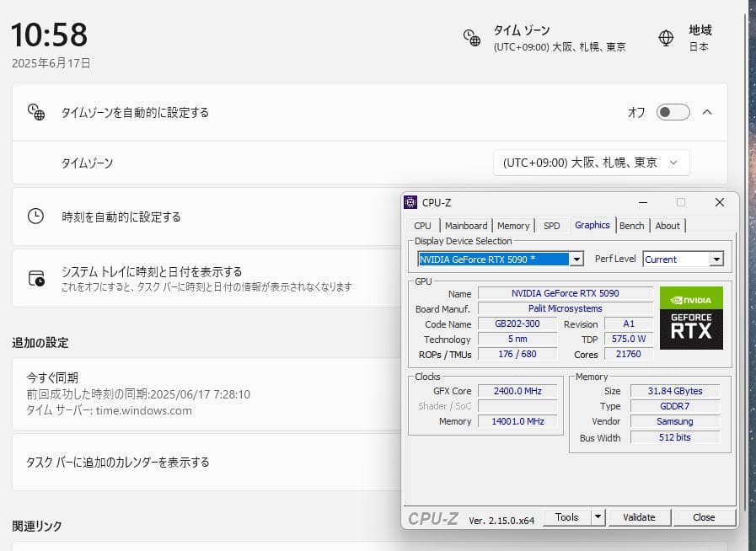Click the icon next to タイムゾーンを自動的に設定する
Image resolution: width=756 pixels, height=551 pixels.
click(x=35, y=110)
